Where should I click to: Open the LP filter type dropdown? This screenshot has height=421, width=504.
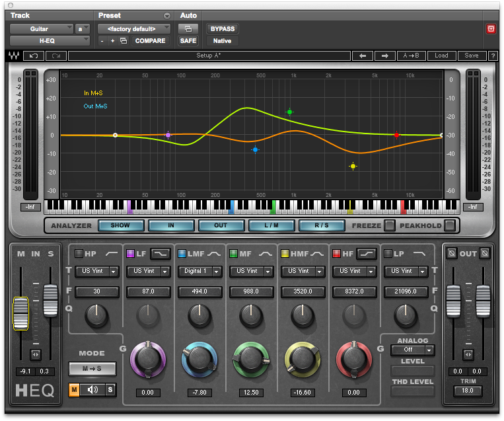pos(406,271)
